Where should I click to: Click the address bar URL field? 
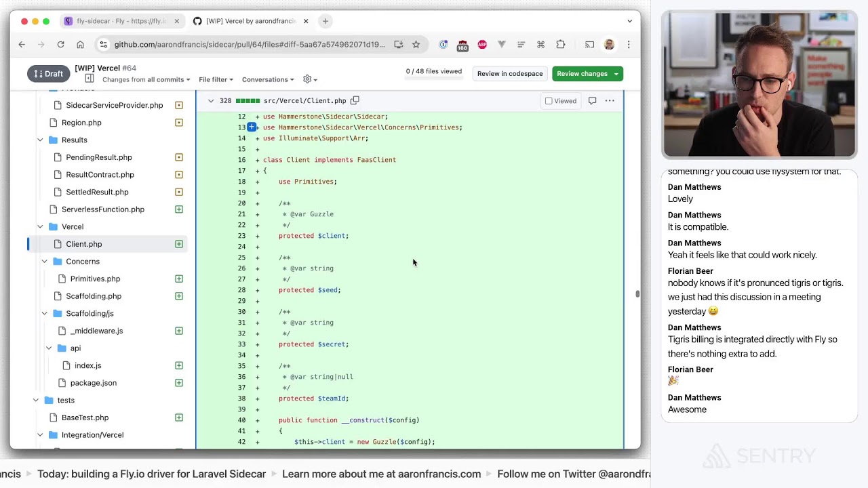(250, 44)
